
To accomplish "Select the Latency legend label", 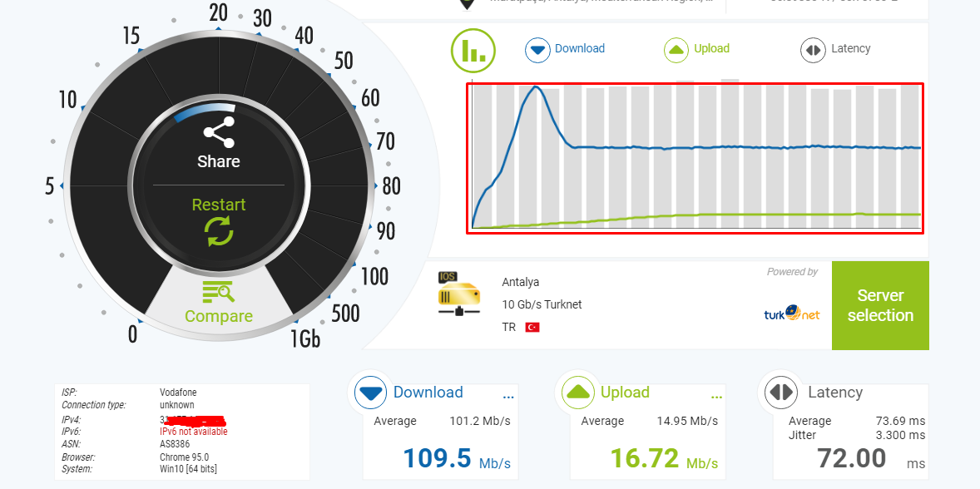I will pyautogui.click(x=850, y=48).
